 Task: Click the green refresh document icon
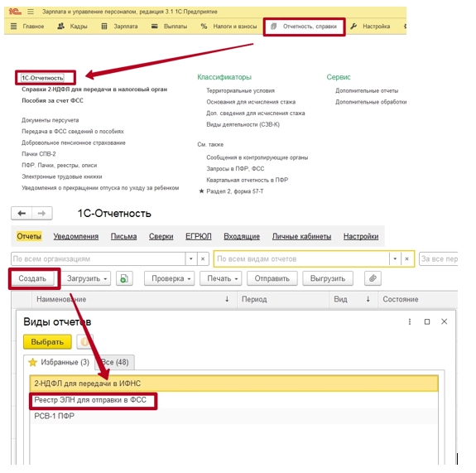(124, 278)
